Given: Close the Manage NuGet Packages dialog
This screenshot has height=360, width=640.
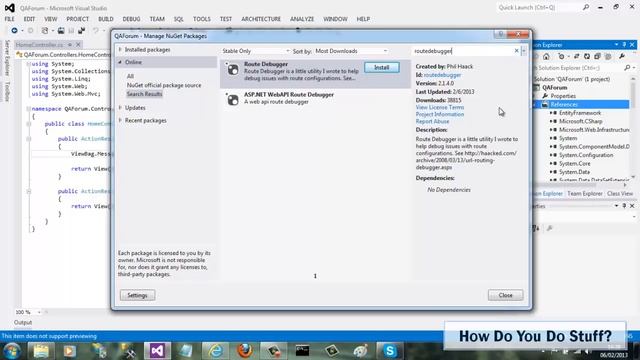Looking at the screenshot, I should tap(505, 295).
